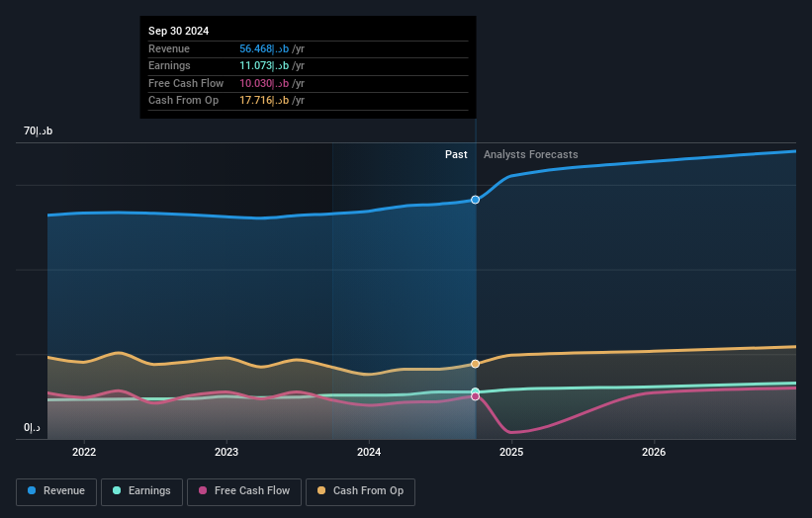Toggle the Earnings legend series

[141, 491]
